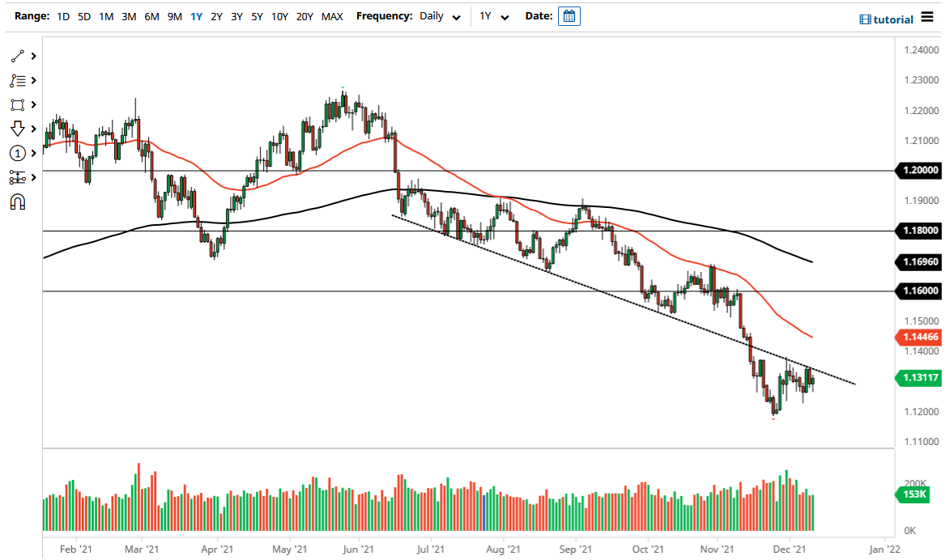Screen dimensions: 950x560
Task: Select the Fibonacci retracement tool icon
Action: click(17, 81)
